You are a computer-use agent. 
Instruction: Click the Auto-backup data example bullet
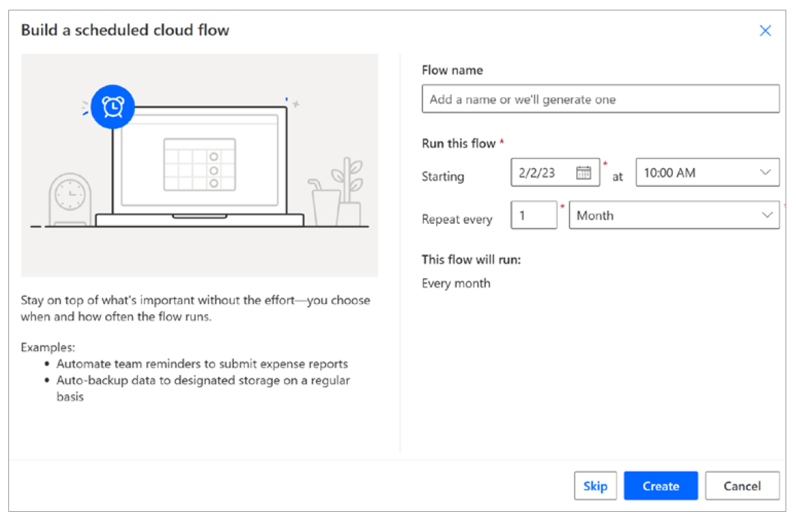[x=203, y=381]
